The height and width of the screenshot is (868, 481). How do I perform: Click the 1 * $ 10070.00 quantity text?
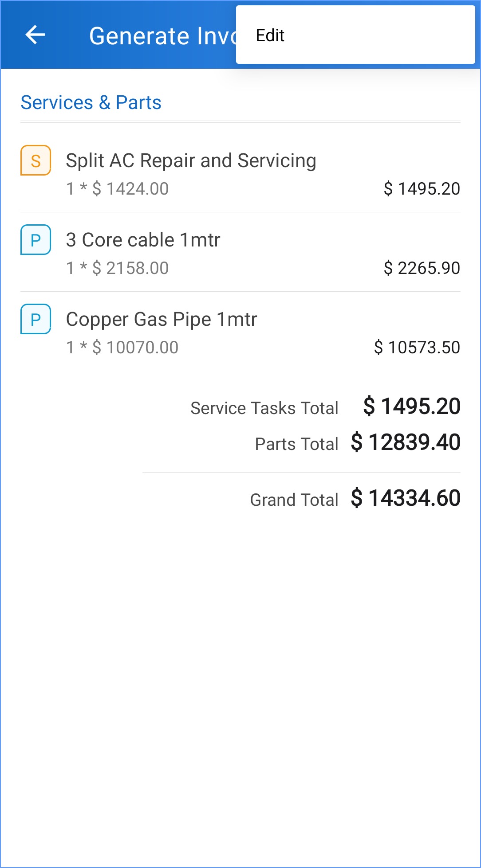(x=122, y=348)
